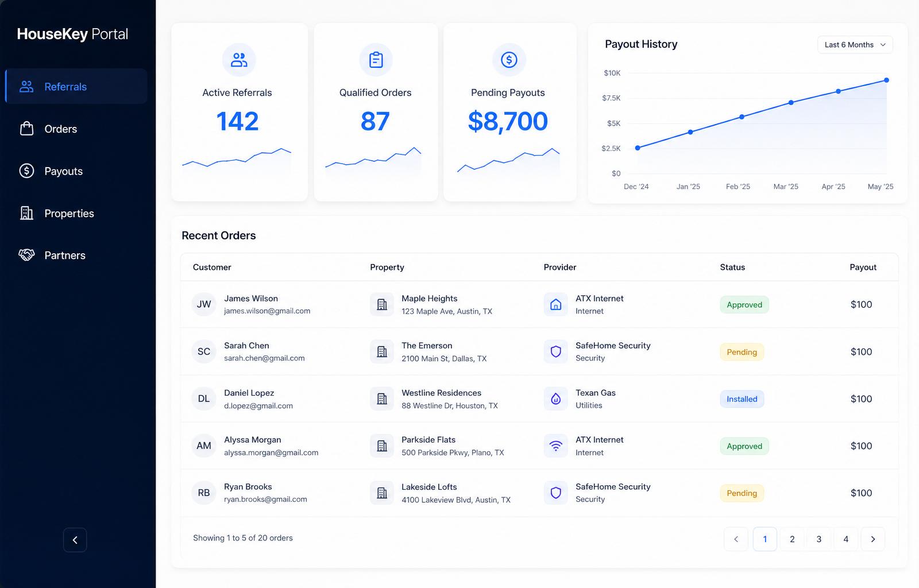The height and width of the screenshot is (588, 919).
Task: Click the Pending Payouts dollar icon
Action: (509, 60)
